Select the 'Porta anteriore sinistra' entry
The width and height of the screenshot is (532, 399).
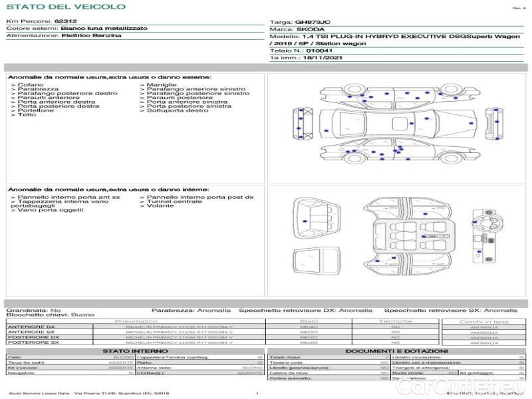tap(184, 102)
